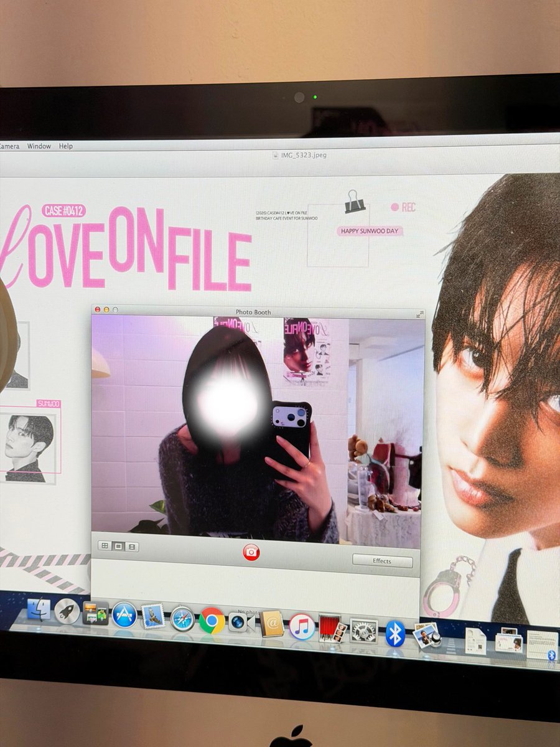
Task: Open the Window menu in the menu bar
Action: point(39,146)
